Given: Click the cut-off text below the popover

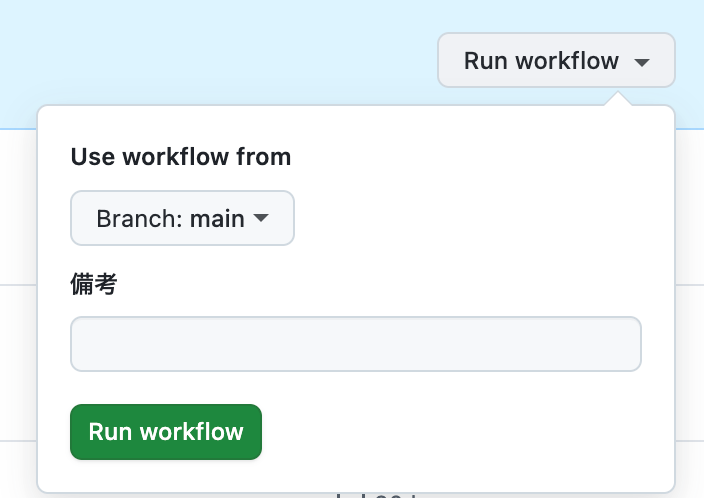Looking at the screenshot, I should pyautogui.click(x=377, y=496).
